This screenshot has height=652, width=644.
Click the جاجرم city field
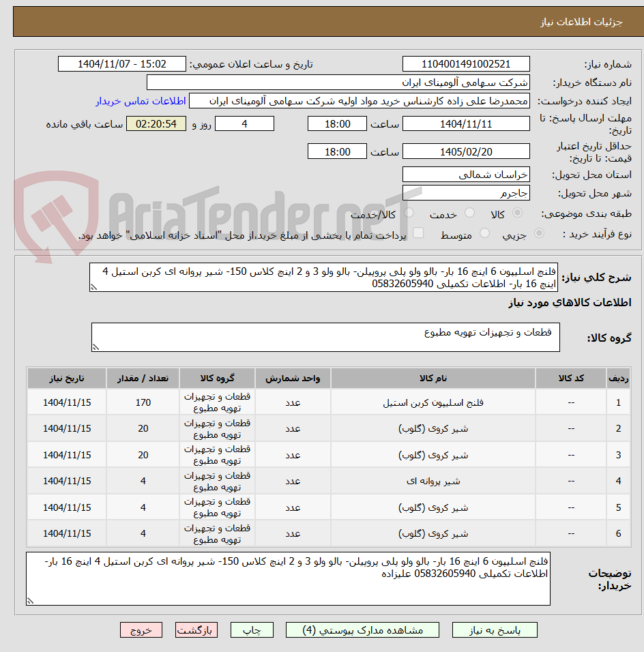(466, 193)
